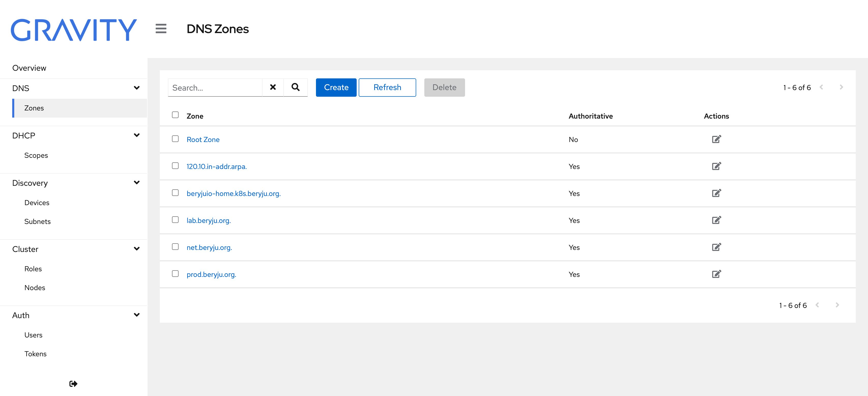
Task: Go to the Overview page
Action: (29, 68)
